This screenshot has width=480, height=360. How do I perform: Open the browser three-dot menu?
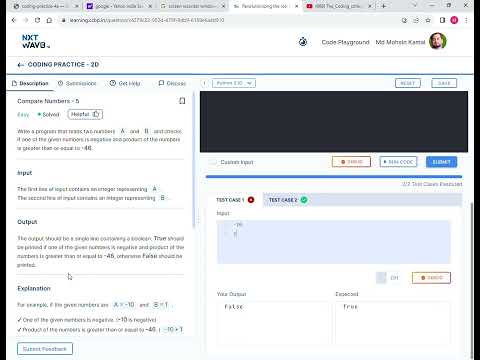(466, 20)
